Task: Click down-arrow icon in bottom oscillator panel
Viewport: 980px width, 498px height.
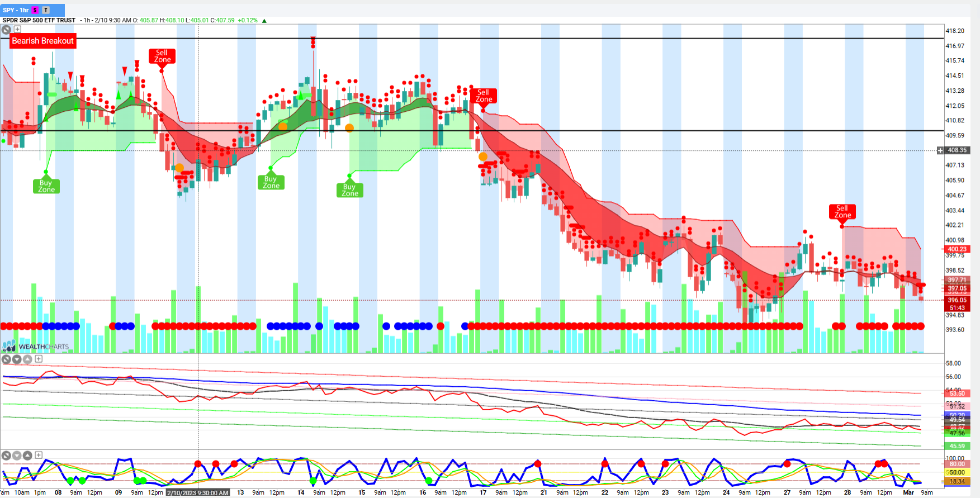Action: point(17,456)
